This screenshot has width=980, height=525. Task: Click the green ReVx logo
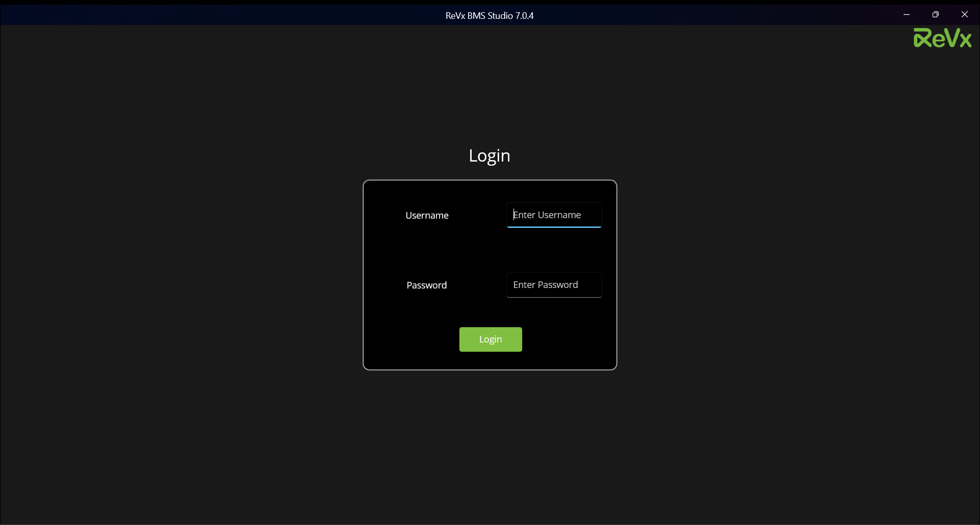click(x=942, y=38)
